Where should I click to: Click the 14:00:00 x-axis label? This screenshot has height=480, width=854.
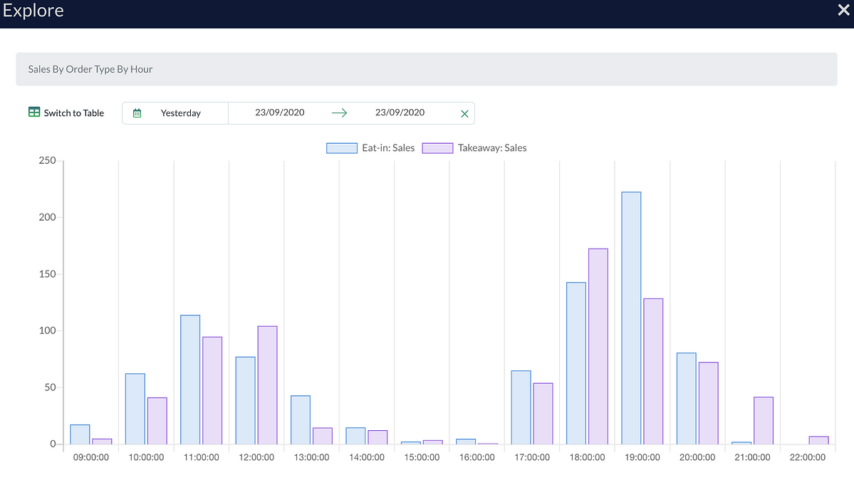click(x=367, y=458)
